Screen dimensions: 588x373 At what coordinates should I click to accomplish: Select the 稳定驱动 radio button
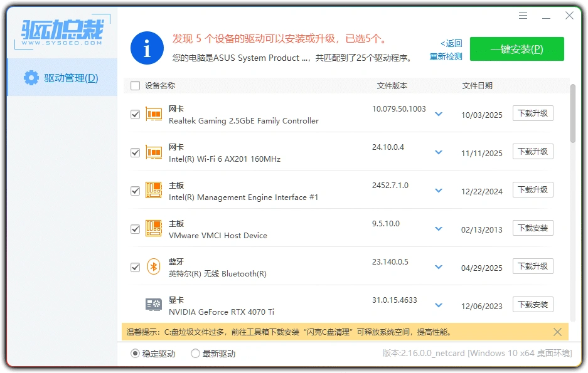(135, 353)
